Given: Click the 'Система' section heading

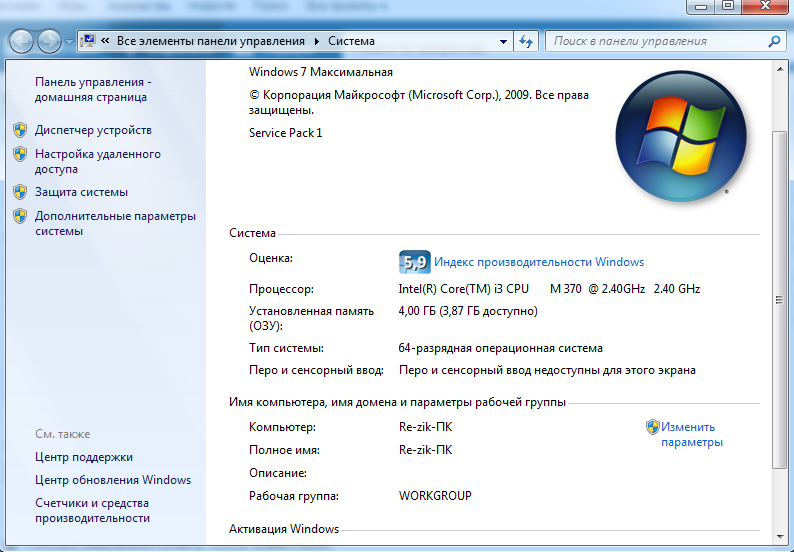Looking at the screenshot, I should [252, 233].
